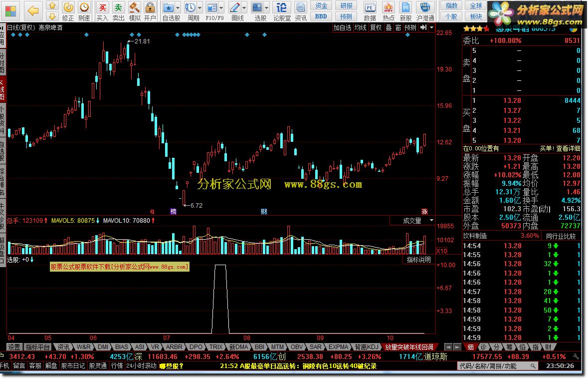Open the 设置 settings tab
This screenshot has width=588, height=379.
[14, 347]
